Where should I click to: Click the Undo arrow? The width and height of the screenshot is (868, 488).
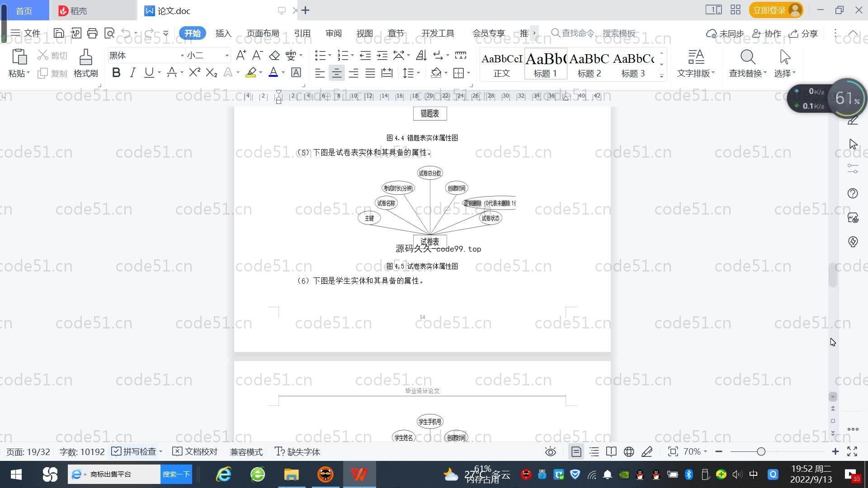[x=126, y=33]
